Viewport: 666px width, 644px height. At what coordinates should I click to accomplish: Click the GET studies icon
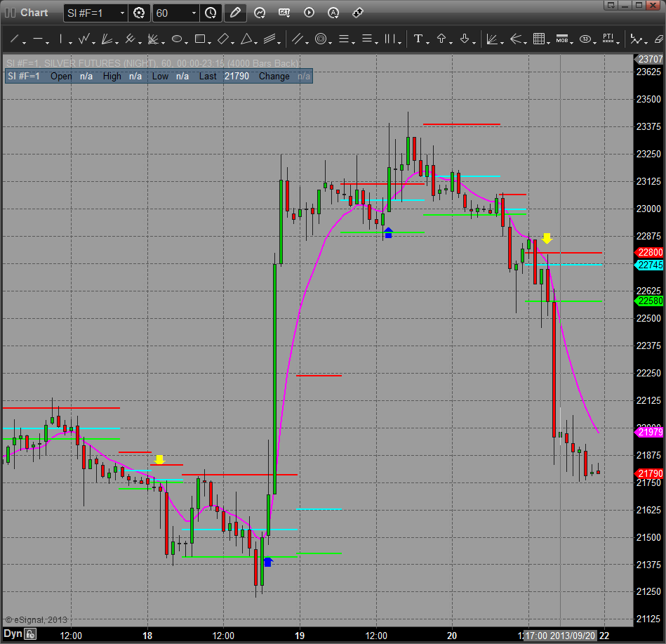[284, 13]
